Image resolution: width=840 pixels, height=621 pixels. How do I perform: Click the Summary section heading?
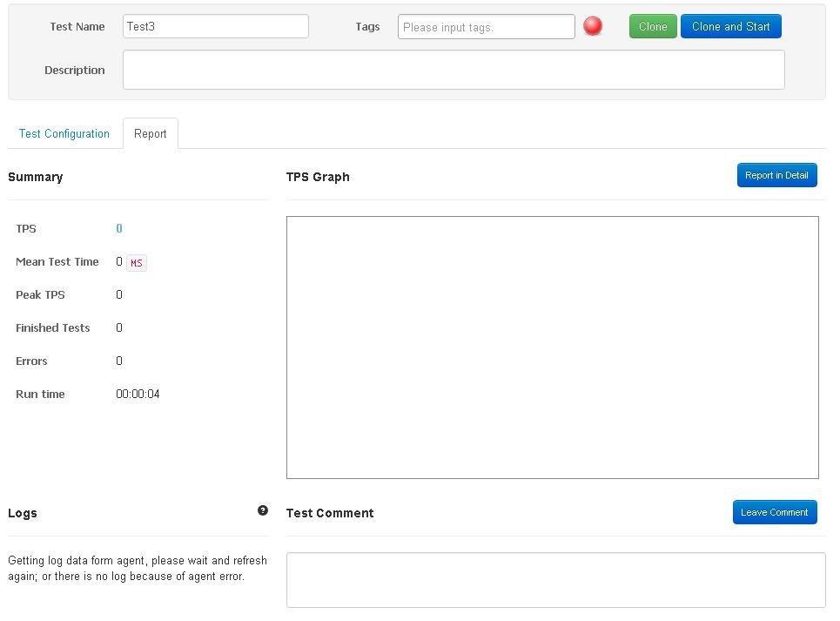[36, 177]
